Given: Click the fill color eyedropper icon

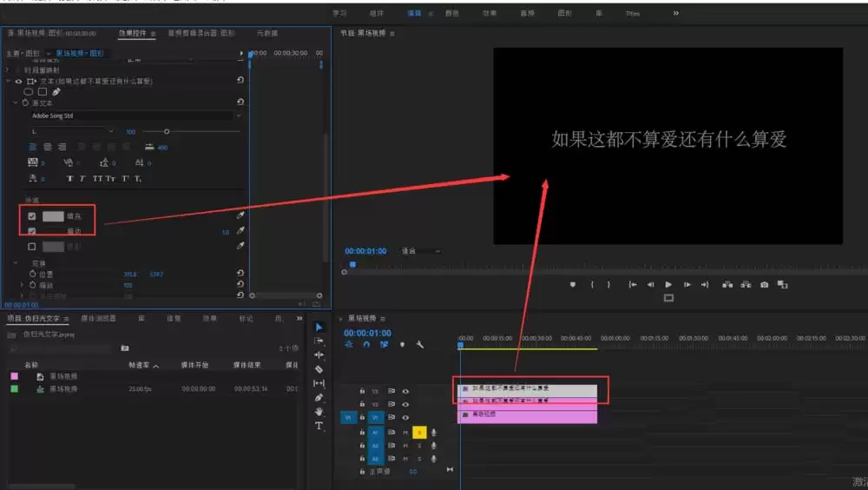Looking at the screenshot, I should [240, 215].
